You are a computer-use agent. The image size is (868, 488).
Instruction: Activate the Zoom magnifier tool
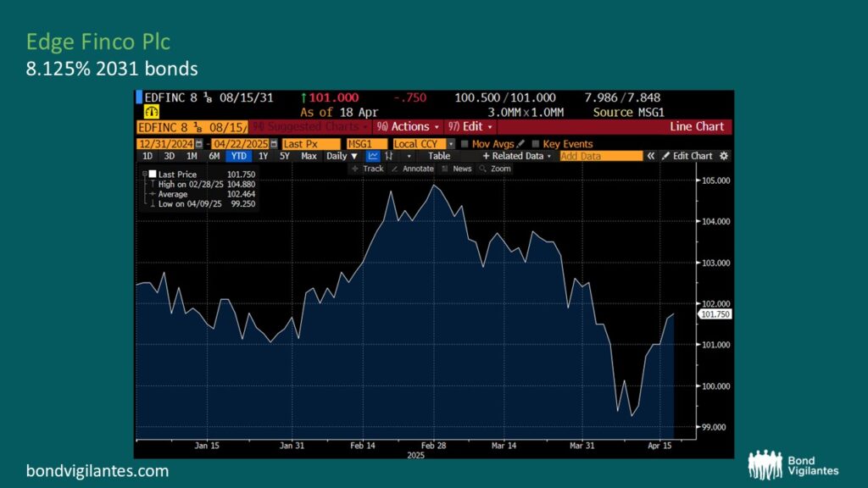[495, 169]
